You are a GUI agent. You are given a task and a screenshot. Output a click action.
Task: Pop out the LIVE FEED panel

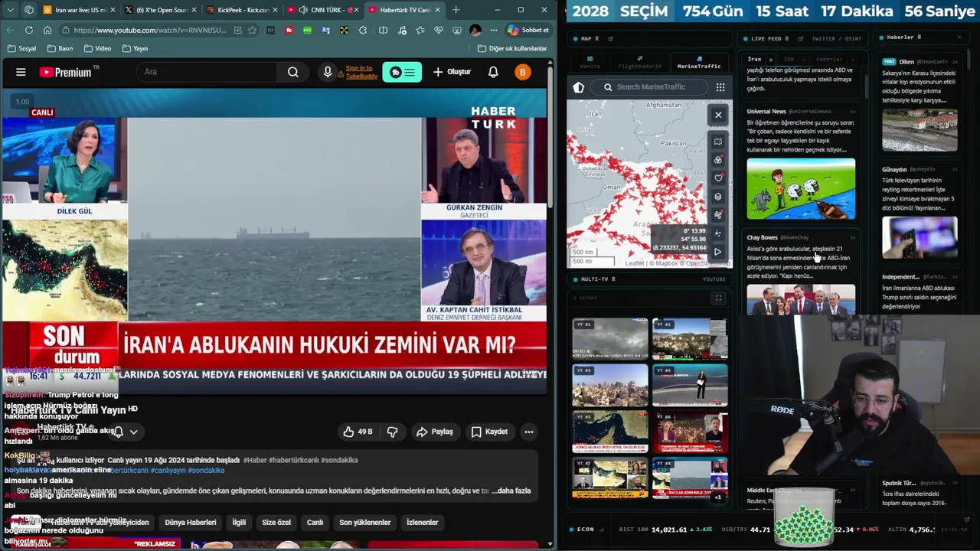[x=800, y=38]
